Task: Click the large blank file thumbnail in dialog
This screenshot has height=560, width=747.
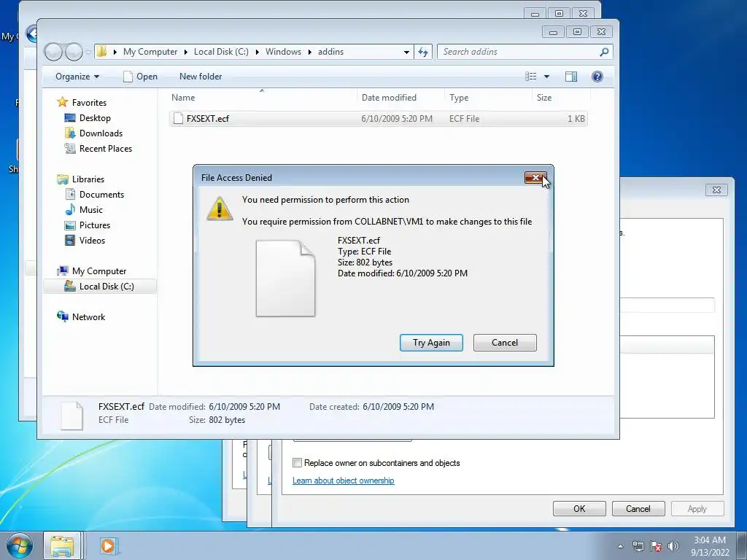Action: [x=285, y=278]
